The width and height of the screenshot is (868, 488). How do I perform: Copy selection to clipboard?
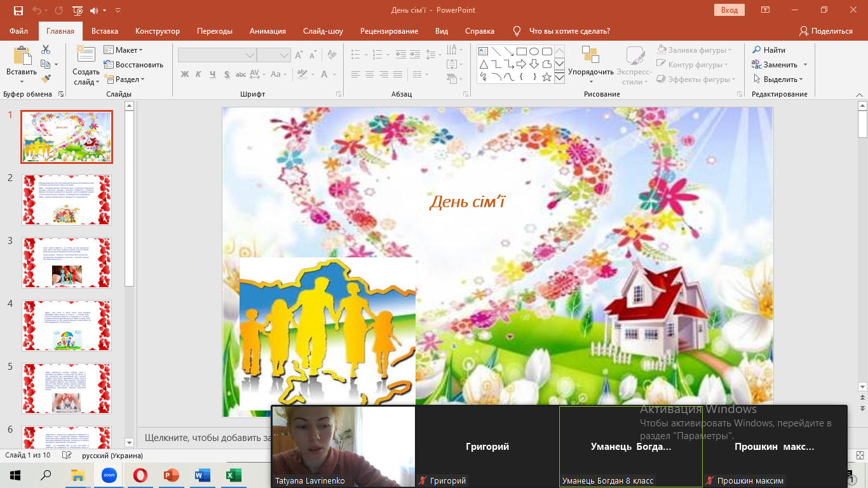46,64
